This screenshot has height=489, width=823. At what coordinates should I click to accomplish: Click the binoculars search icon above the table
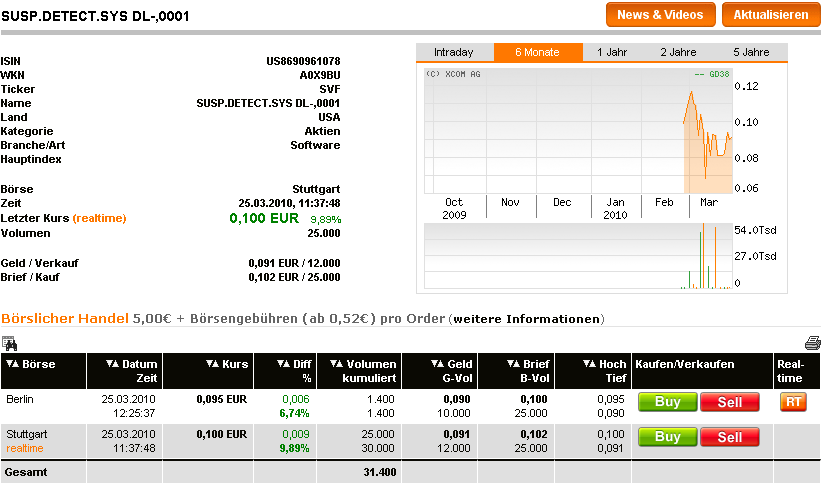9,344
